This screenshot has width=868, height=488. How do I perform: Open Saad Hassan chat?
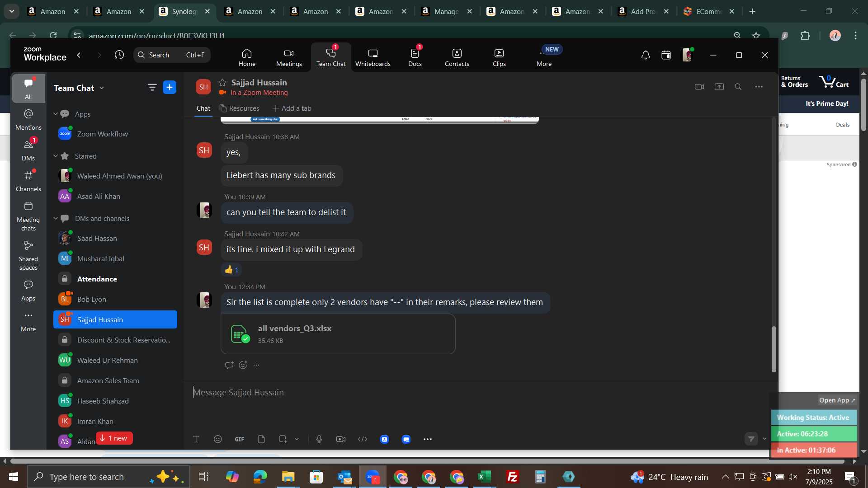coord(115,238)
